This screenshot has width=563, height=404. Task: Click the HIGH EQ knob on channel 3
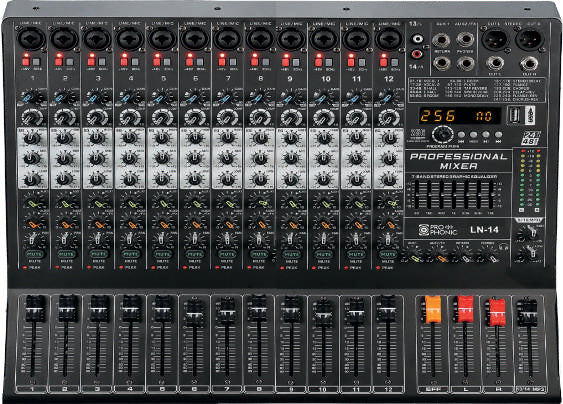tap(97, 138)
